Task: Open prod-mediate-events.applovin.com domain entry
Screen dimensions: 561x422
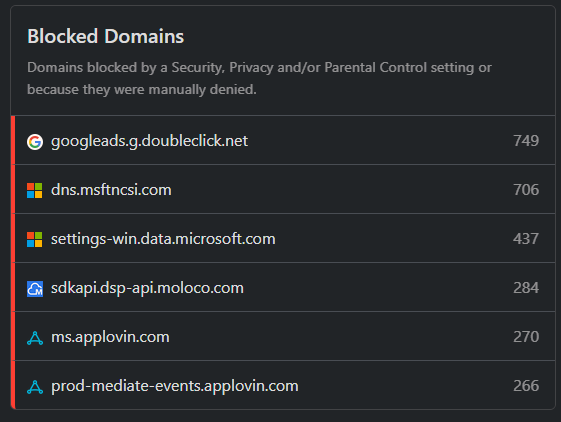Action: (175, 386)
